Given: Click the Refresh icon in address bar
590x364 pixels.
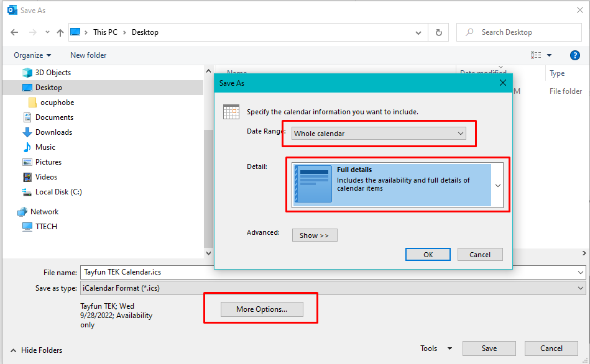Looking at the screenshot, I should [x=439, y=32].
